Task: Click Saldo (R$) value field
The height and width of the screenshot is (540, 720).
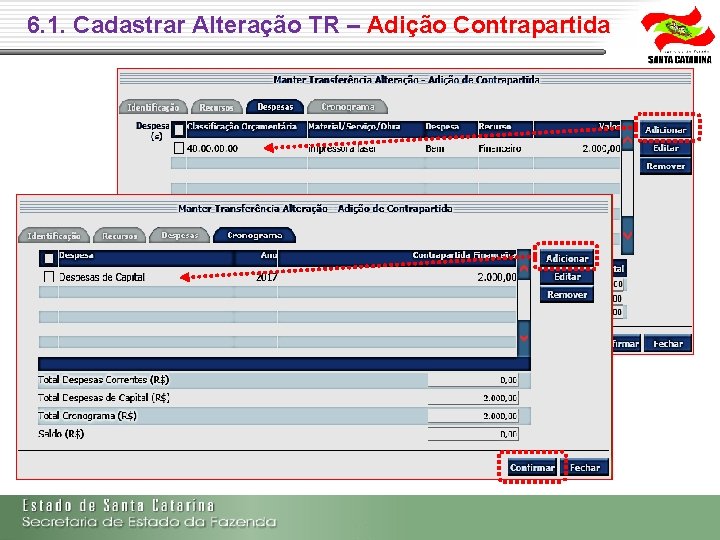Action: point(473,433)
